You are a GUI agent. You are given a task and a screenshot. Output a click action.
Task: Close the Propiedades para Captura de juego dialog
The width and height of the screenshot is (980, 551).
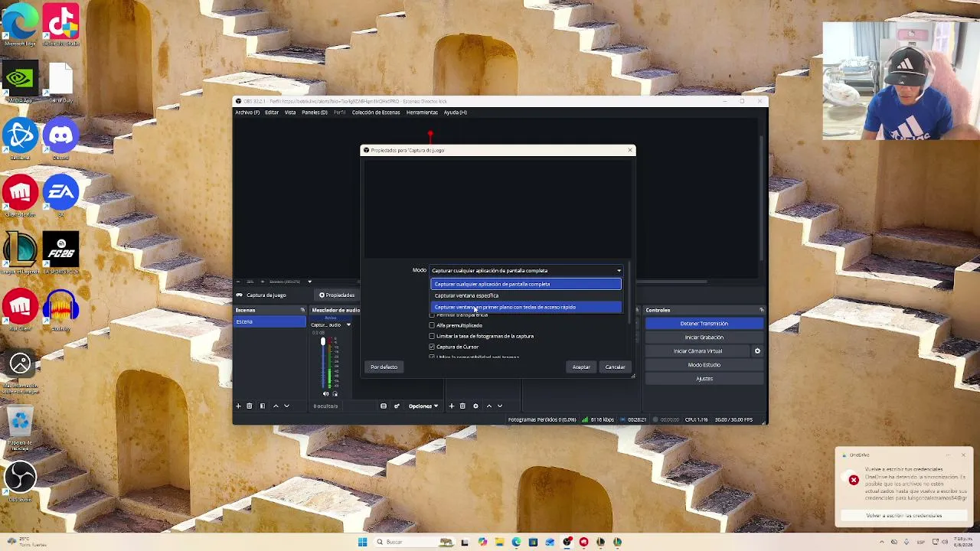tap(630, 150)
